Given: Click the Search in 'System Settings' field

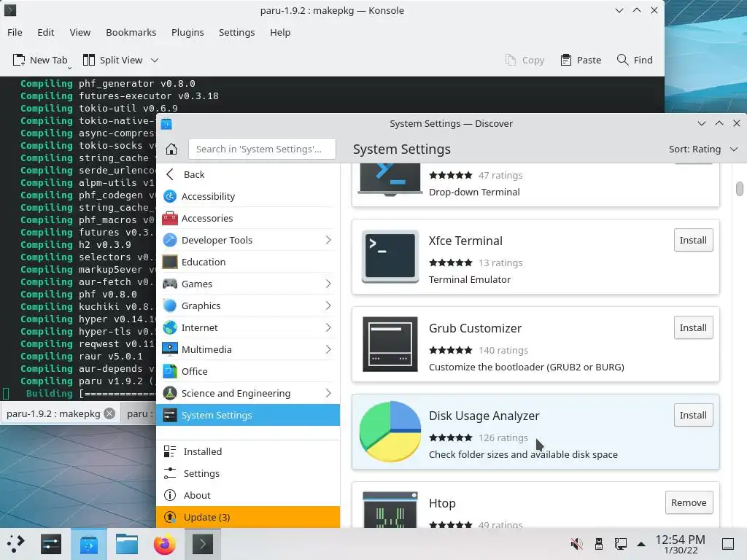Looking at the screenshot, I should (262, 149).
